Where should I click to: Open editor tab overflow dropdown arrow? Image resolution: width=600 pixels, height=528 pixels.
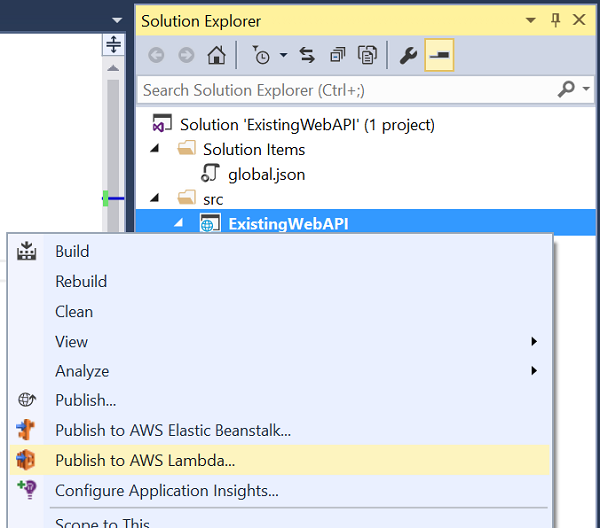[117, 20]
